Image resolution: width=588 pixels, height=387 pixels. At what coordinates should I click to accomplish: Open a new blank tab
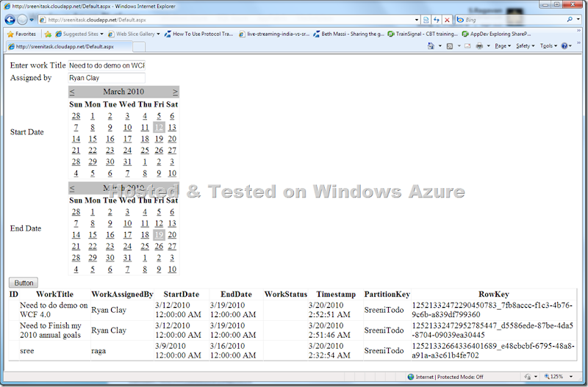(139, 47)
